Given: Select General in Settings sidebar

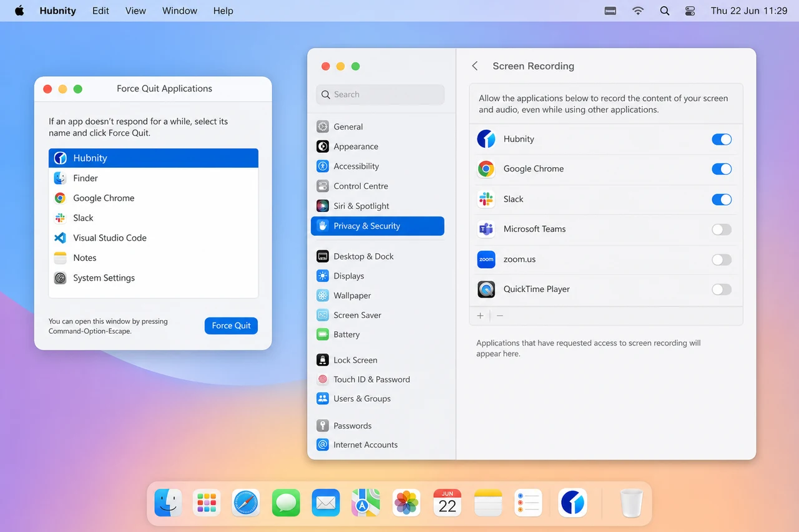Looking at the screenshot, I should (x=377, y=127).
